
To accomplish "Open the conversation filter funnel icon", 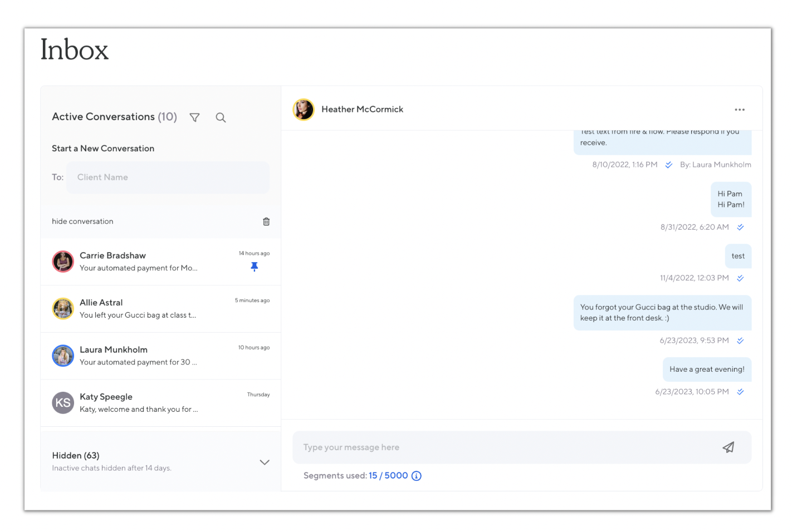I will (194, 117).
